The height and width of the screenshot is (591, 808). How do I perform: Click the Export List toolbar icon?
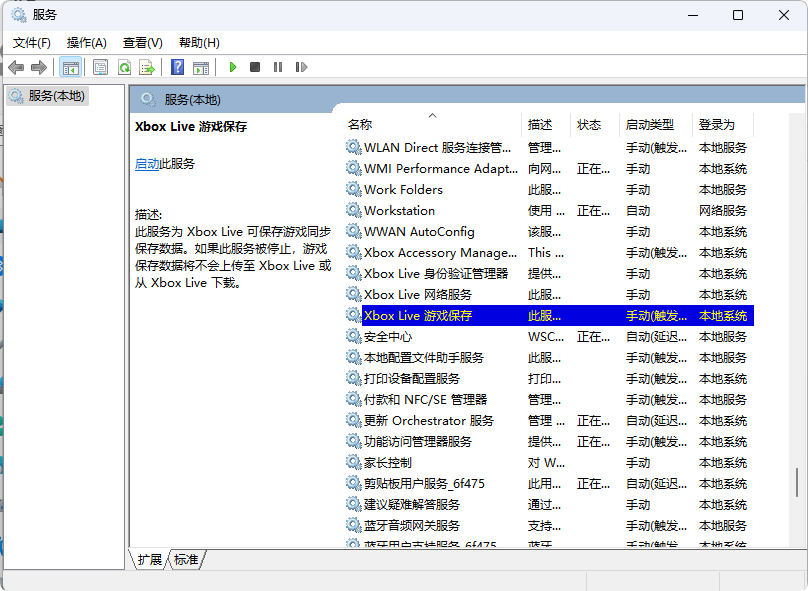point(147,67)
